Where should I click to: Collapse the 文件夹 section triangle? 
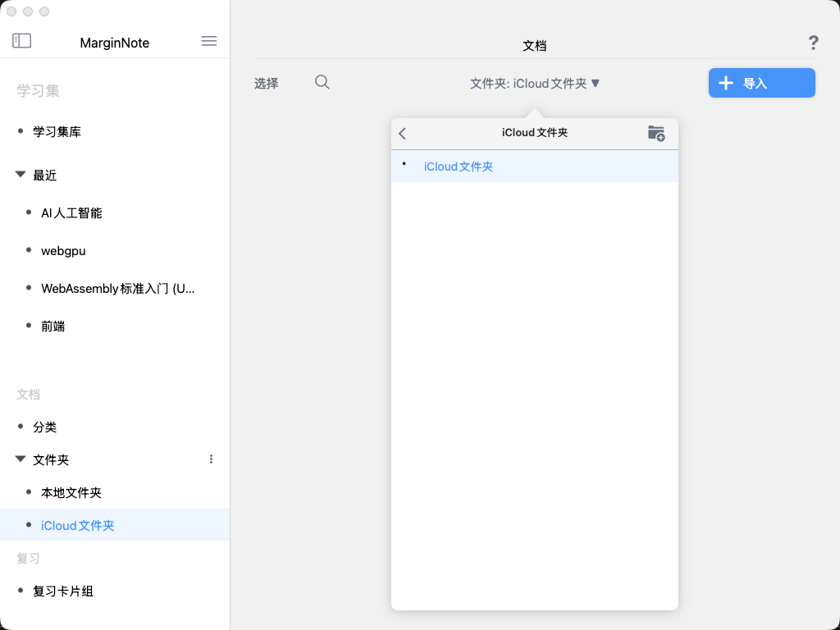click(x=21, y=459)
